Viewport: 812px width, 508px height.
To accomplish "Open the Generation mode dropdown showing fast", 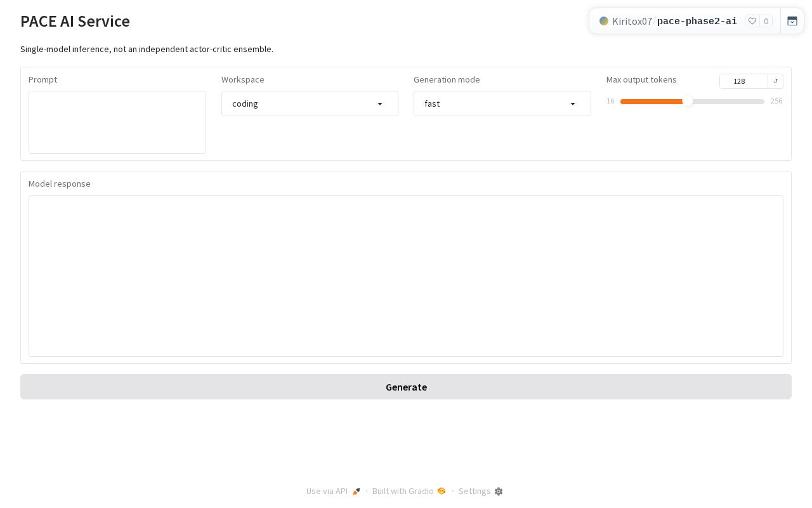I will coord(502,104).
